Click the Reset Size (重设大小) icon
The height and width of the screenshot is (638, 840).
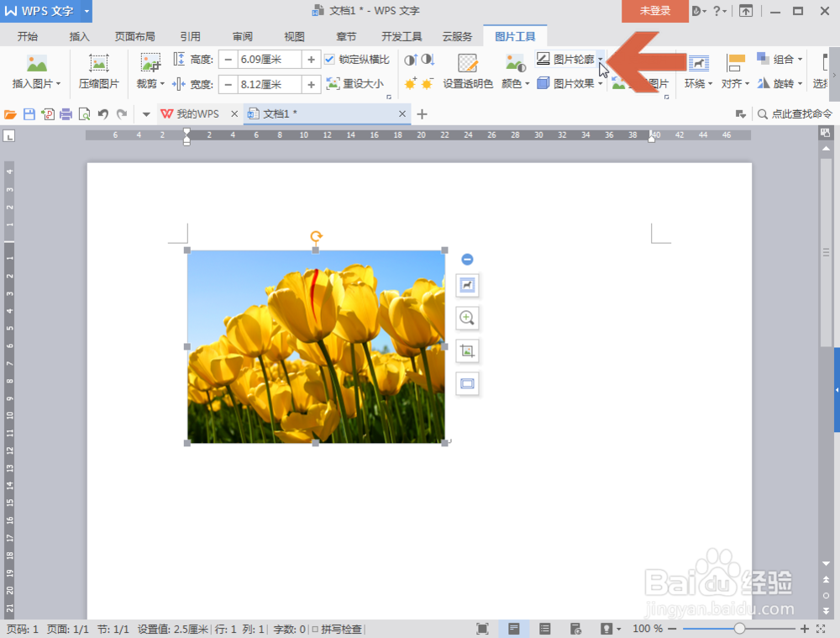coord(333,83)
